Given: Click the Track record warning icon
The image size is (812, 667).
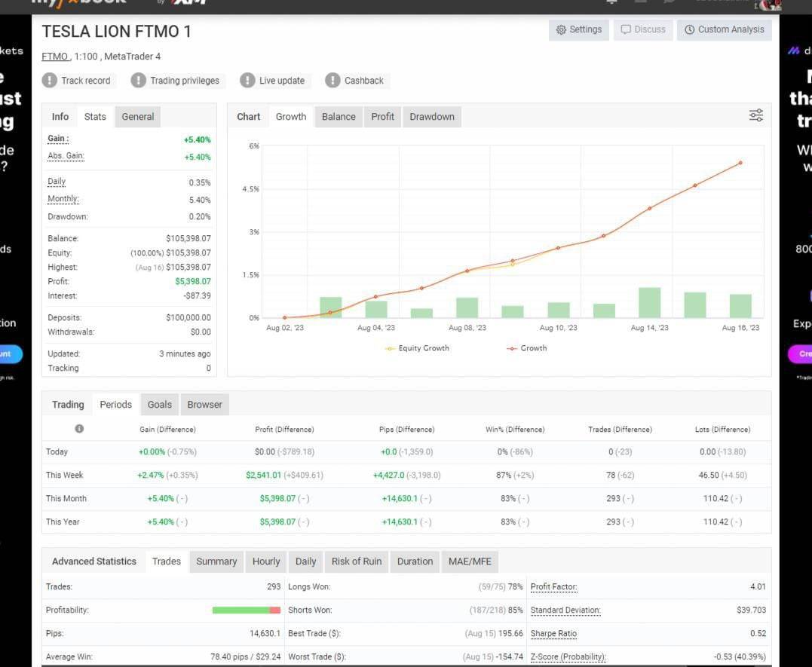Looking at the screenshot, I should [x=50, y=81].
